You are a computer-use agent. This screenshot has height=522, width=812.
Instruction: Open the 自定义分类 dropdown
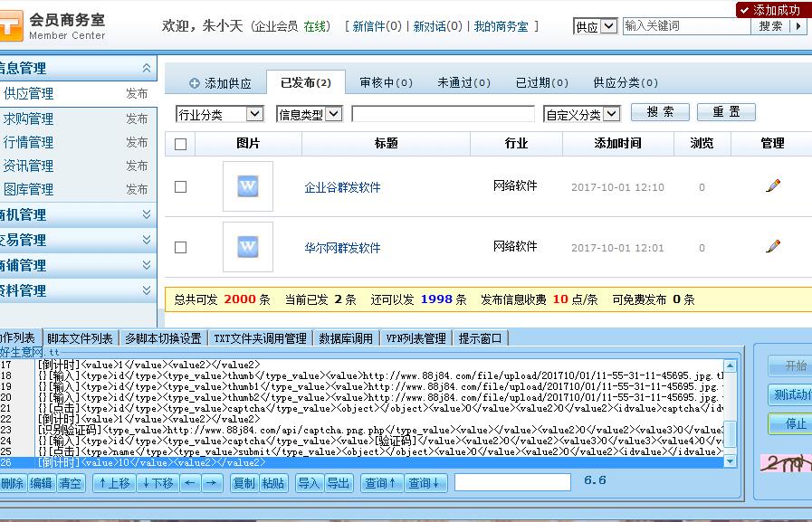click(x=581, y=114)
